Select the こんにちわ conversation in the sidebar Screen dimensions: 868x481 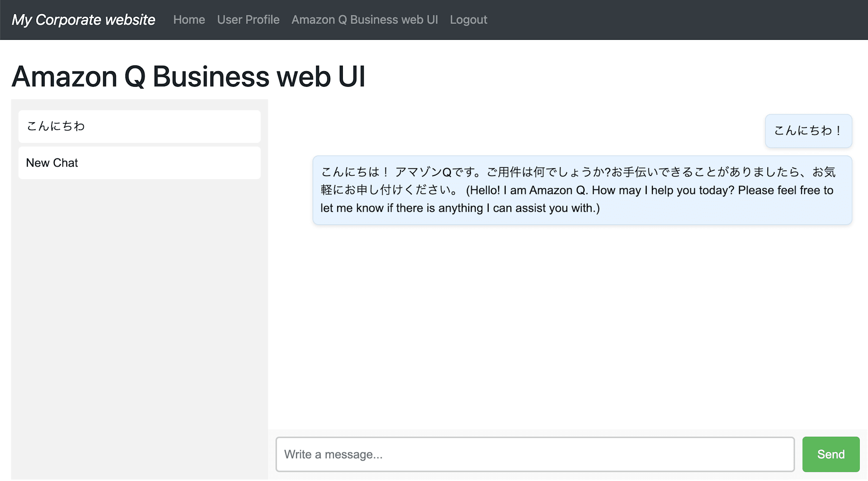point(139,126)
